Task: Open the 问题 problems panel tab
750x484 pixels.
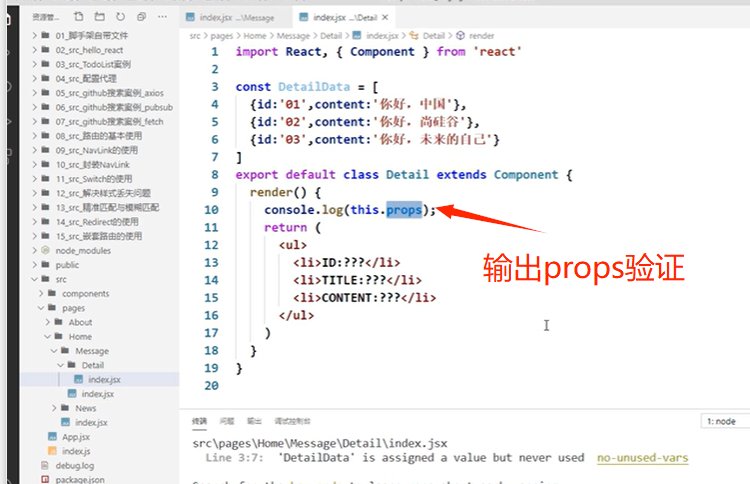Action: coord(227,421)
